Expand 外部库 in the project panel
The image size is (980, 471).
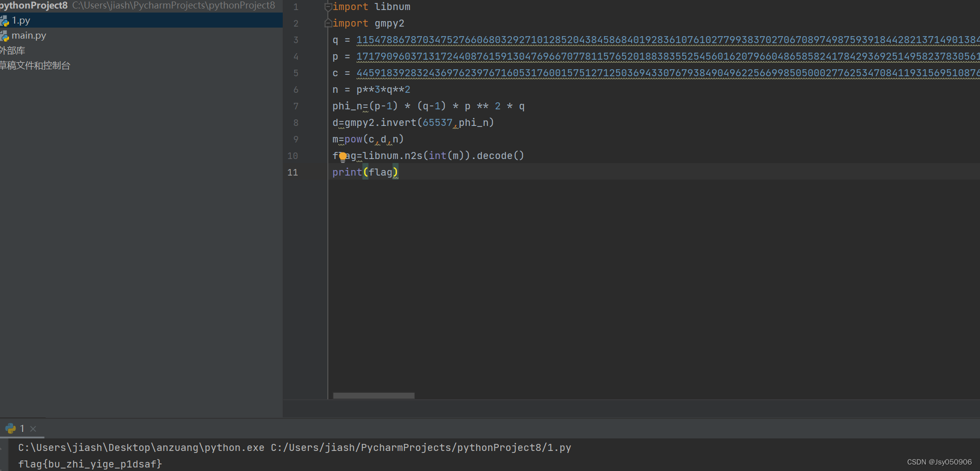(x=14, y=51)
